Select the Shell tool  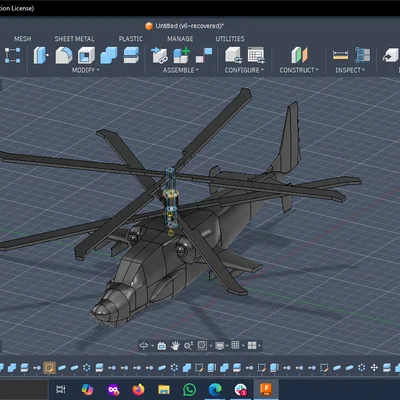(x=86, y=55)
